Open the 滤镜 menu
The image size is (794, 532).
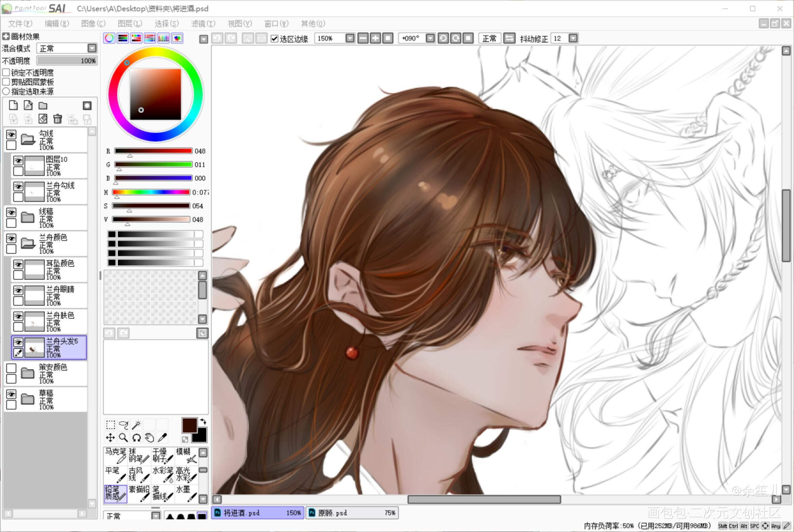tap(203, 23)
